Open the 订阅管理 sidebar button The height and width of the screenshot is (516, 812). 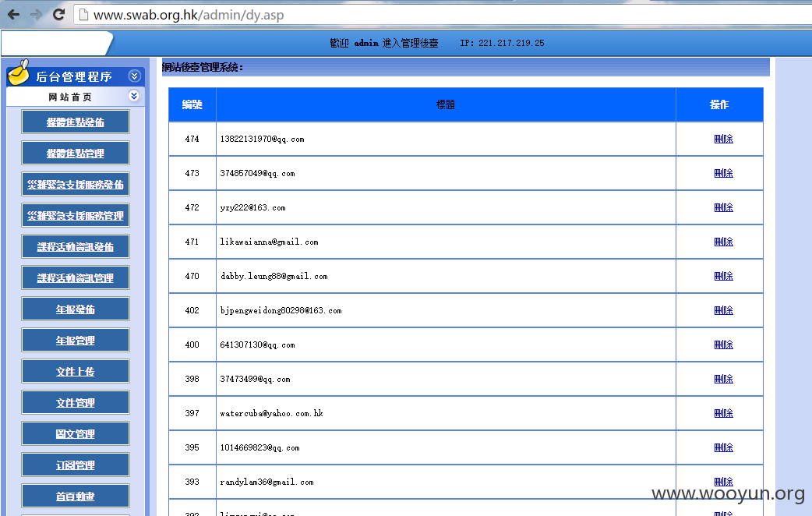76,465
